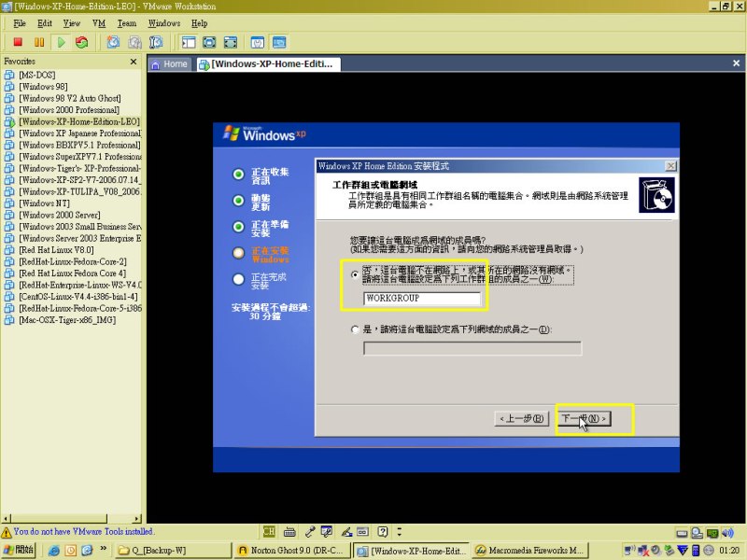747x560 pixels.
Task: Select [CentOS-Linux-V4.4-i386-bin1-4] in Favorites
Action: pos(78,297)
